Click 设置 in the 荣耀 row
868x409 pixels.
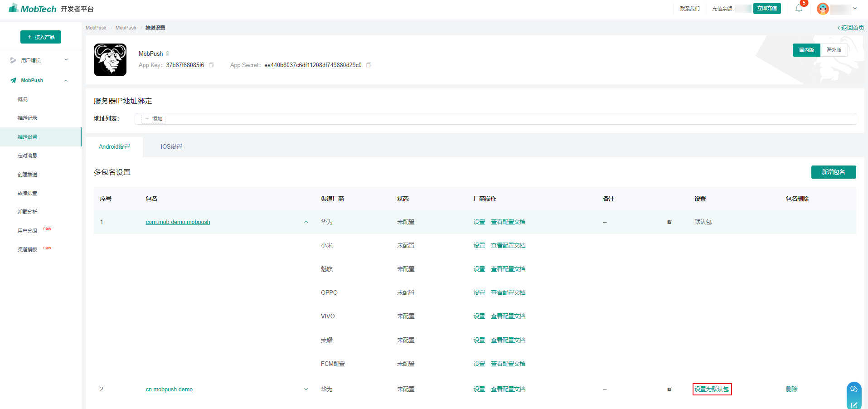click(479, 341)
